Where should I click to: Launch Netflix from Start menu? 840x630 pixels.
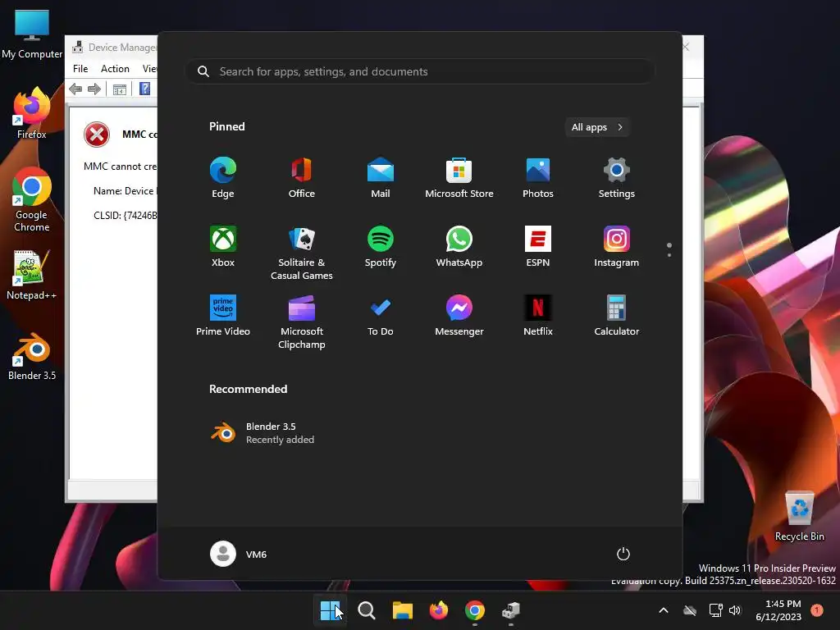[538, 316]
